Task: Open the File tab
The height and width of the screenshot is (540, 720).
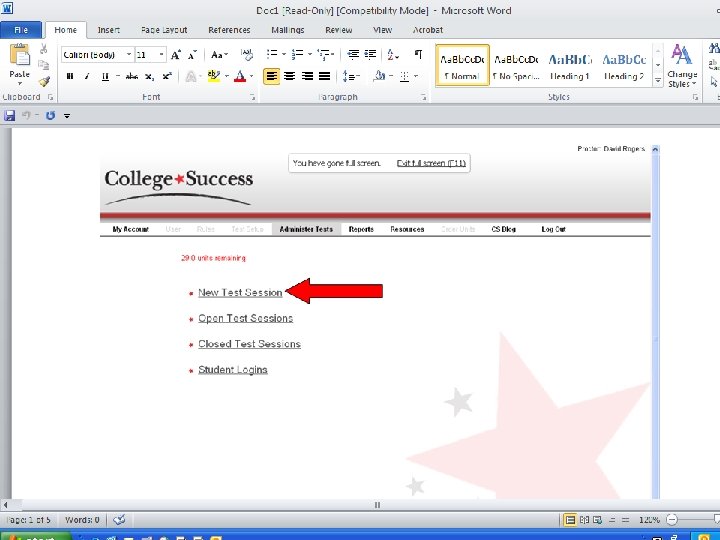Action: click(21, 30)
